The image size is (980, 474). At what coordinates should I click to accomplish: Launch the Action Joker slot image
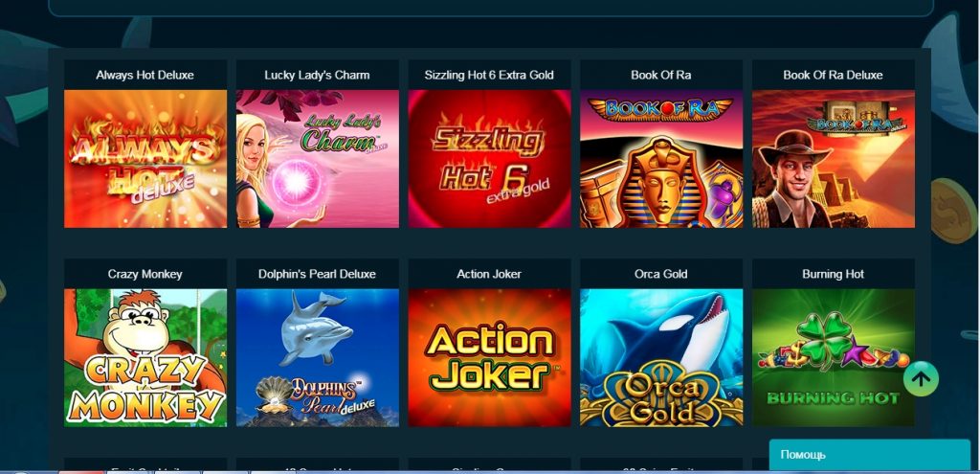coord(489,358)
